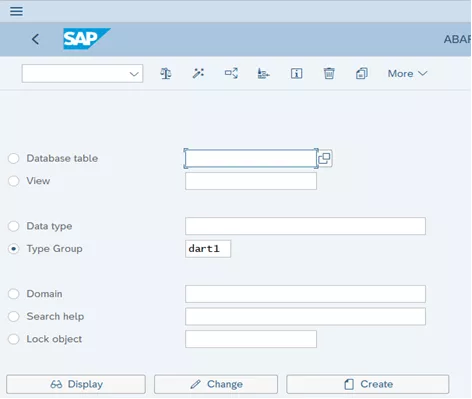Choose the Lock object radio option
This screenshot has height=399, width=472.
point(14,339)
